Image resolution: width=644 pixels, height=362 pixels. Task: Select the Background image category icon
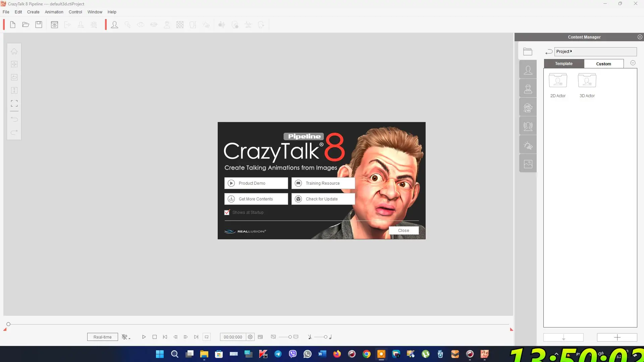(x=528, y=164)
